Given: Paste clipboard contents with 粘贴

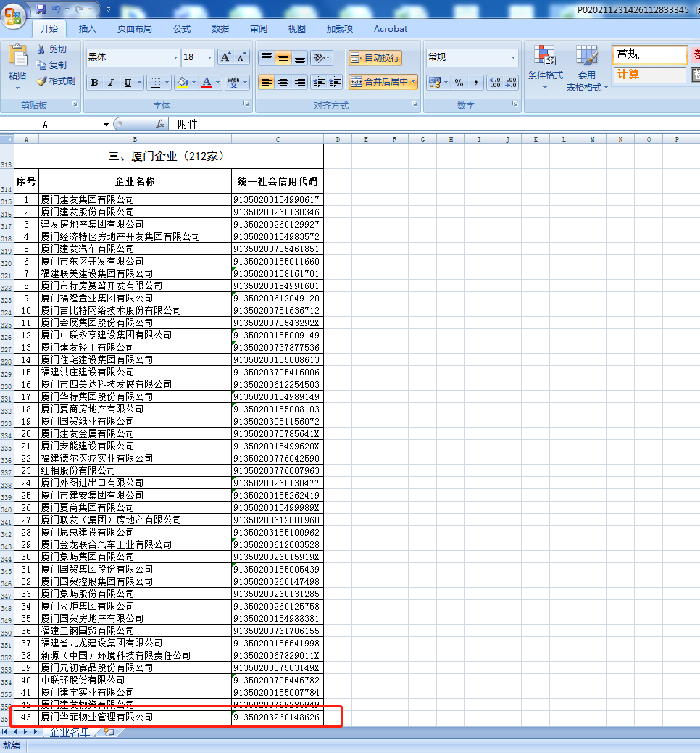Looking at the screenshot, I should tap(17, 67).
